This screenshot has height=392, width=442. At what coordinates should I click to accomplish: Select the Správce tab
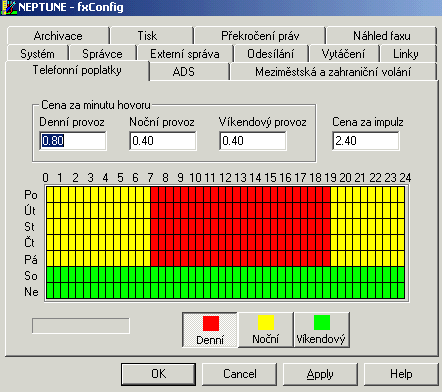[x=102, y=54]
